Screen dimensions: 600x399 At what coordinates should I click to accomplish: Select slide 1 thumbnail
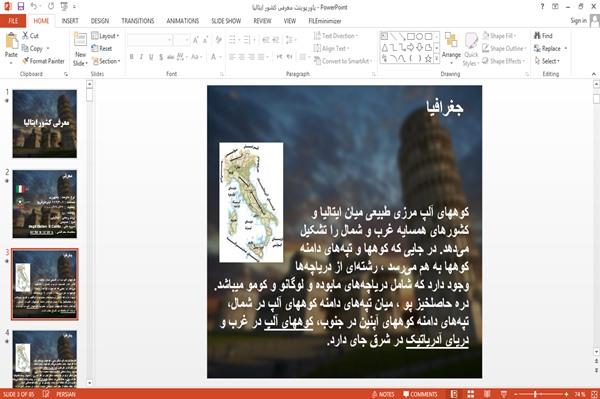(45, 124)
